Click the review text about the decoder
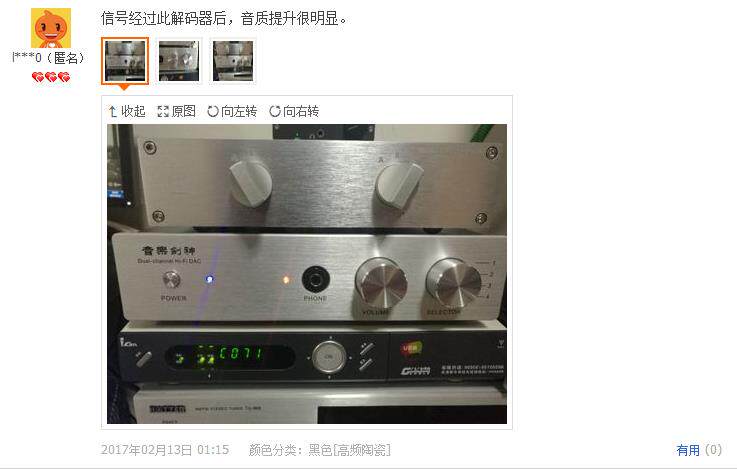The height and width of the screenshot is (470, 737). tap(224, 18)
